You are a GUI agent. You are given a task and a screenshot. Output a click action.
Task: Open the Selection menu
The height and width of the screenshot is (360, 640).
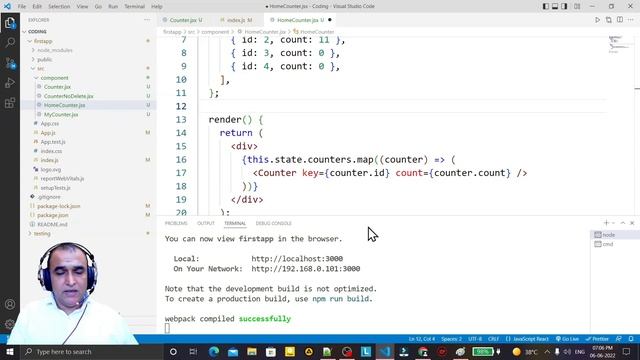(59, 7)
